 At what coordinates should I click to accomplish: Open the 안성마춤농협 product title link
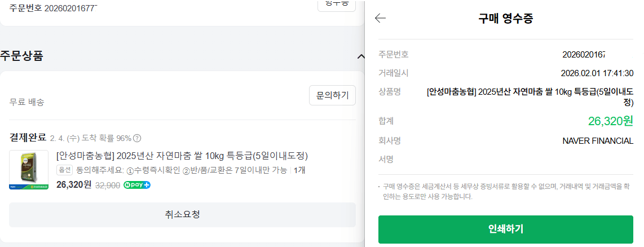pos(182,156)
